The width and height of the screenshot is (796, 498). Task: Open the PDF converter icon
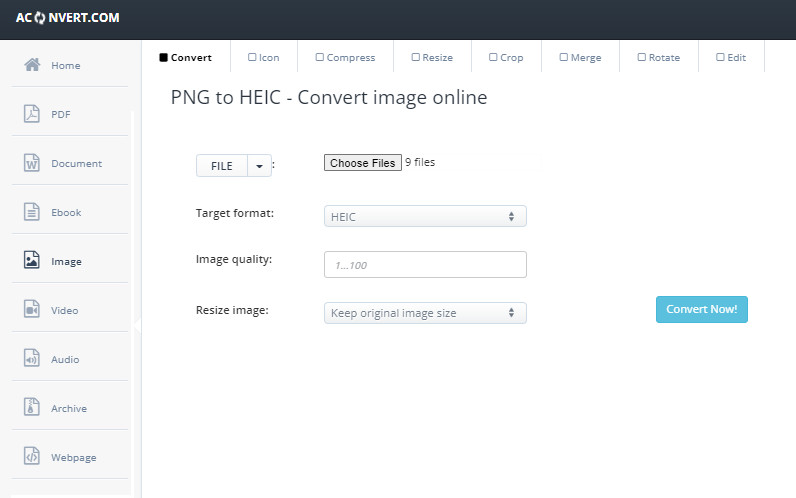click(x=32, y=114)
